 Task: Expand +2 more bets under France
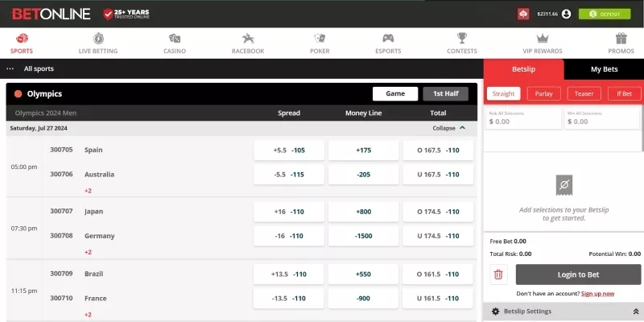(88, 315)
